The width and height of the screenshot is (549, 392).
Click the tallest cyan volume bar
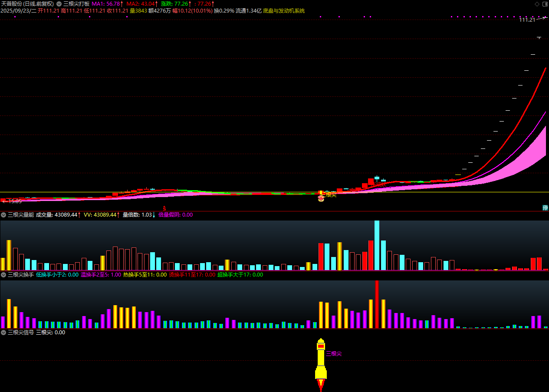pos(377,245)
